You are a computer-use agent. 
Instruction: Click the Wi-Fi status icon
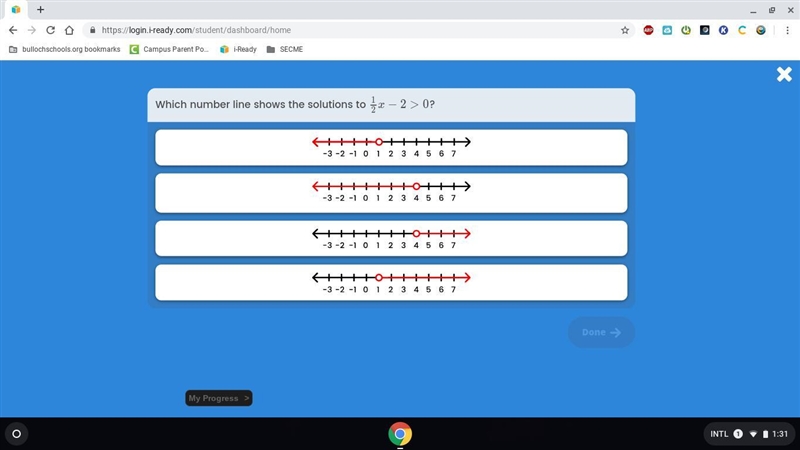(x=753, y=434)
